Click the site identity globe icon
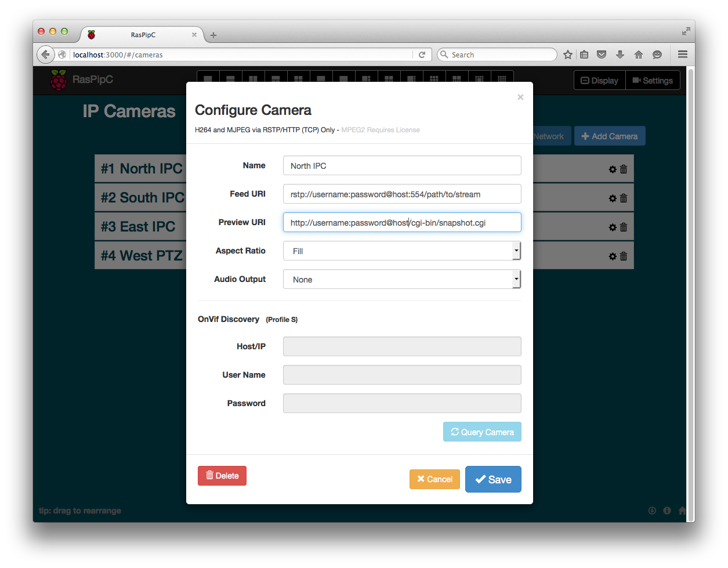Screen dimensions: 728x568 tap(62, 55)
